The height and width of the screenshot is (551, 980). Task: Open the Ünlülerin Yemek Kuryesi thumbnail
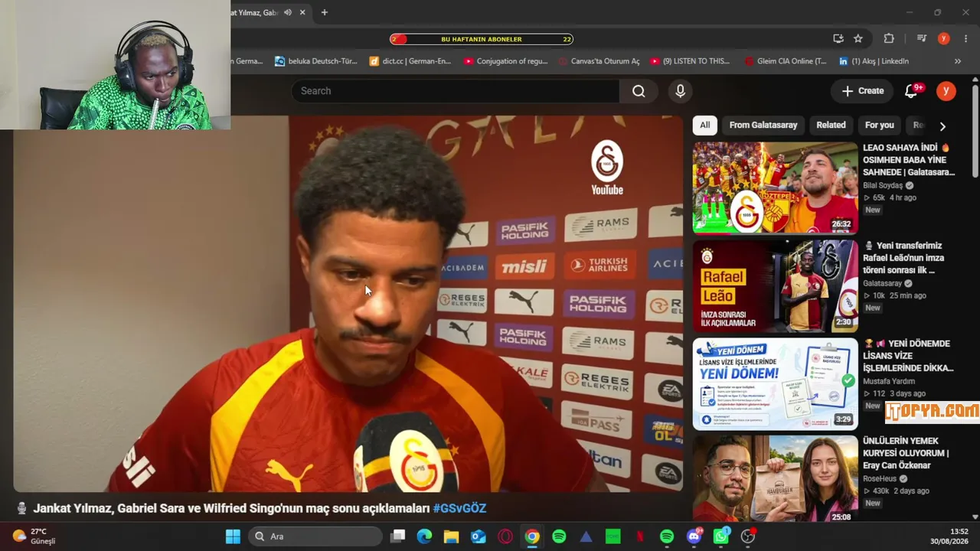pos(775,481)
